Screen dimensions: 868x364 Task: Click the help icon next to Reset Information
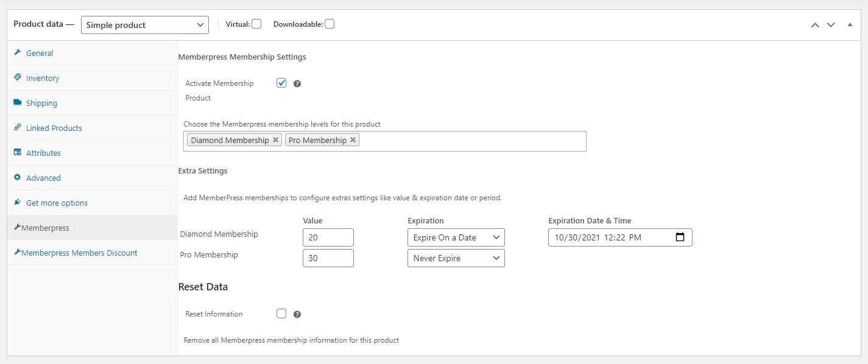tap(297, 315)
